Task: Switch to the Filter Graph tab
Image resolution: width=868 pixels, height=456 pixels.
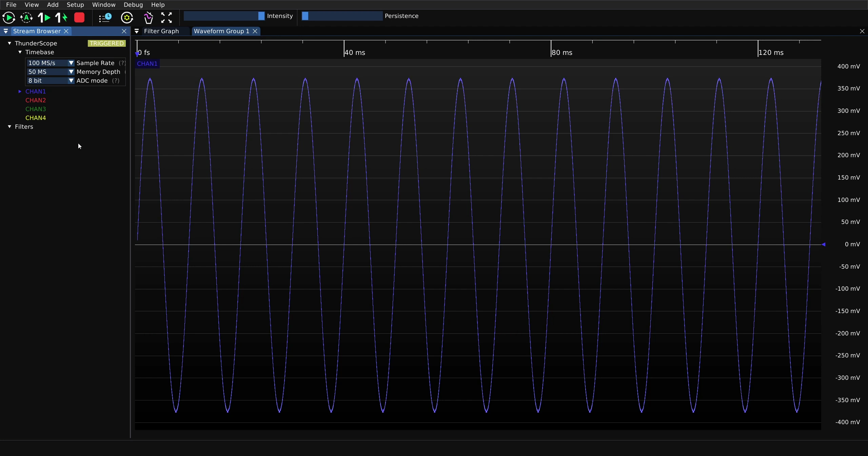Action: (161, 31)
